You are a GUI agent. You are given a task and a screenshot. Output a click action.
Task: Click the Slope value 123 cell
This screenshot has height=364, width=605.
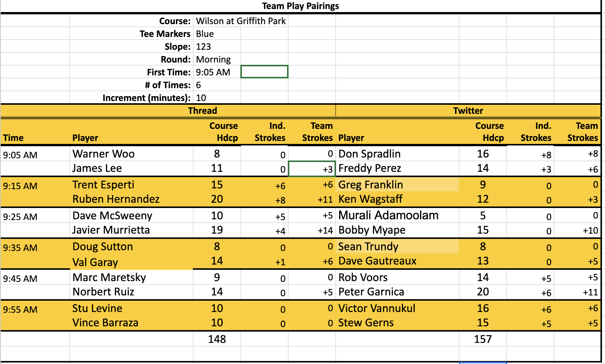coord(217,47)
